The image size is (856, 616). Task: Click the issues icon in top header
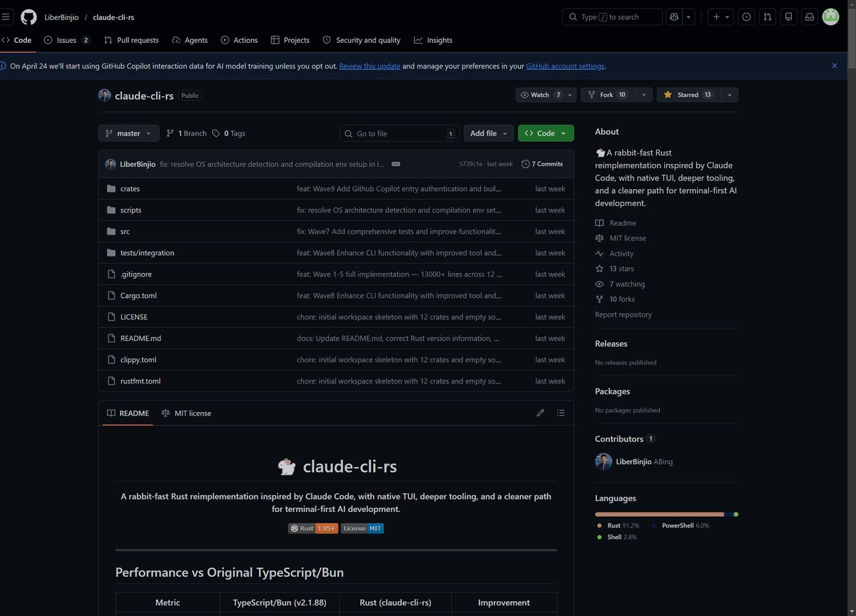[746, 17]
